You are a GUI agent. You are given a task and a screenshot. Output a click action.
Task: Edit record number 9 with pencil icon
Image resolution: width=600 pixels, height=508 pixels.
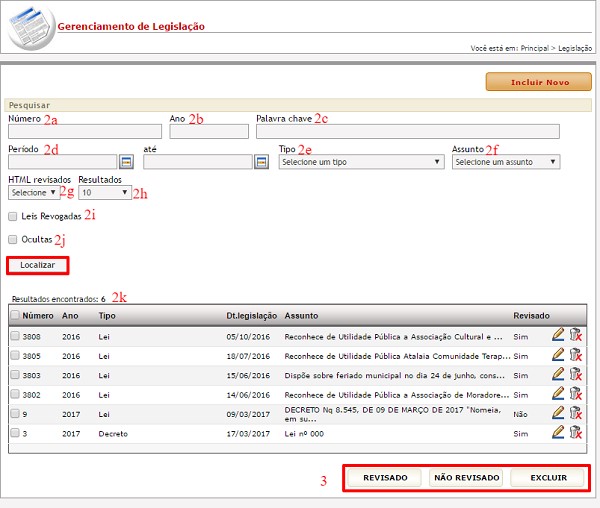pos(558,412)
